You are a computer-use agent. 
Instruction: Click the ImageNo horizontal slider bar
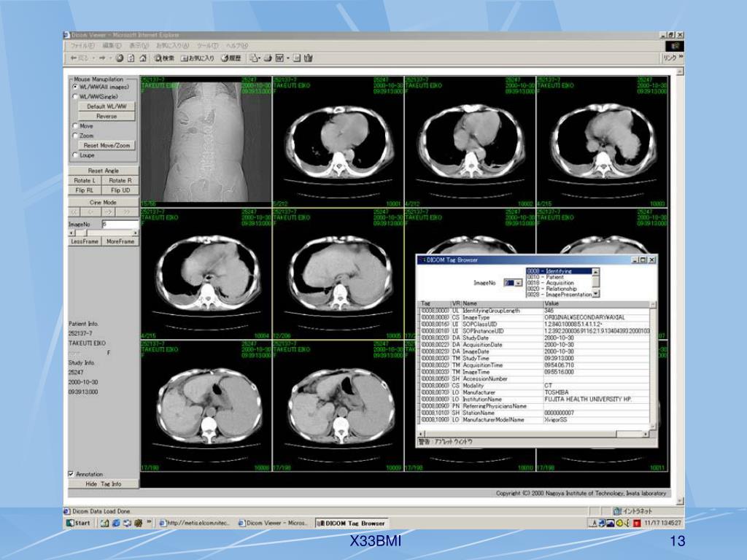click(104, 233)
